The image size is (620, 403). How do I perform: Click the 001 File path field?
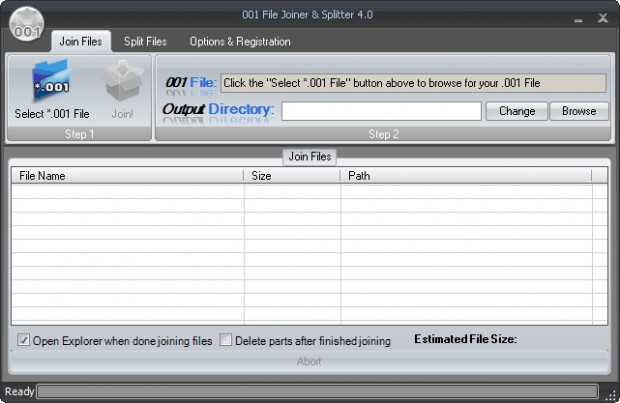point(413,83)
